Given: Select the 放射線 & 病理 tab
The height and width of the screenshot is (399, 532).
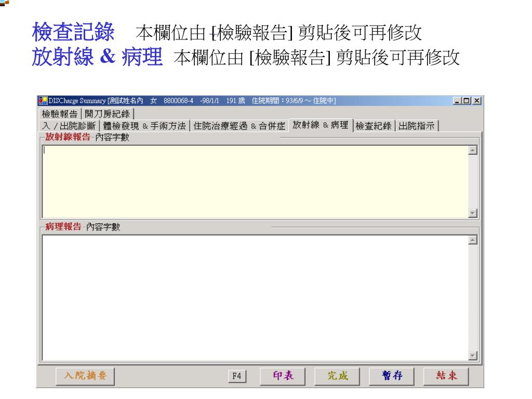Looking at the screenshot, I should [320, 125].
